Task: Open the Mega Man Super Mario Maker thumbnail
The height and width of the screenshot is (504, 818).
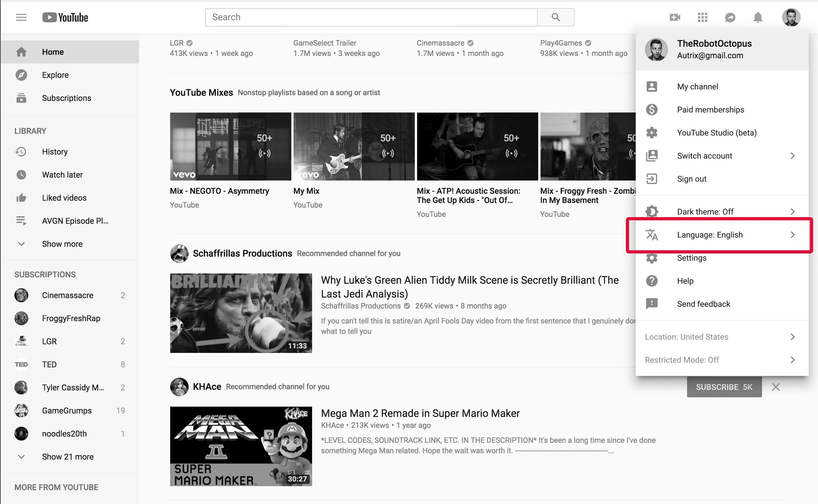Action: pyautogui.click(x=241, y=446)
